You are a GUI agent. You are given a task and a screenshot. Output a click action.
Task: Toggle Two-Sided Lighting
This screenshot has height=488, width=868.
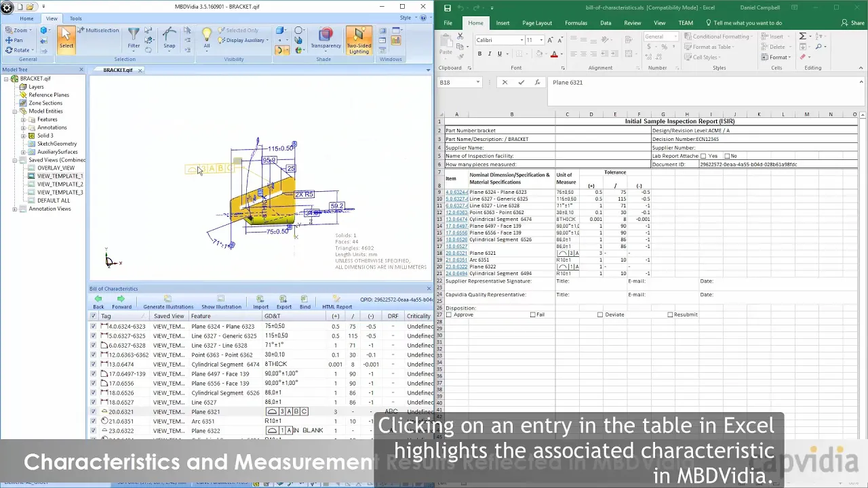point(359,40)
